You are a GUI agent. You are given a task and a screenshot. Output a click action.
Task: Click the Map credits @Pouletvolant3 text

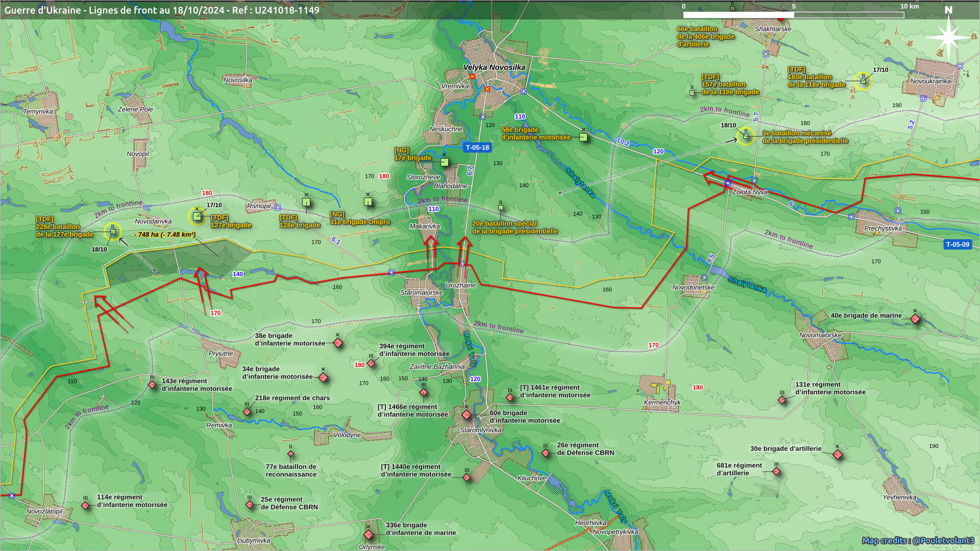(x=918, y=540)
